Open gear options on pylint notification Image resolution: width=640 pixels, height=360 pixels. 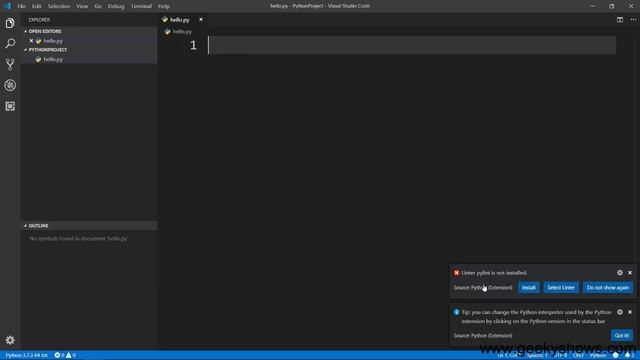coord(620,273)
